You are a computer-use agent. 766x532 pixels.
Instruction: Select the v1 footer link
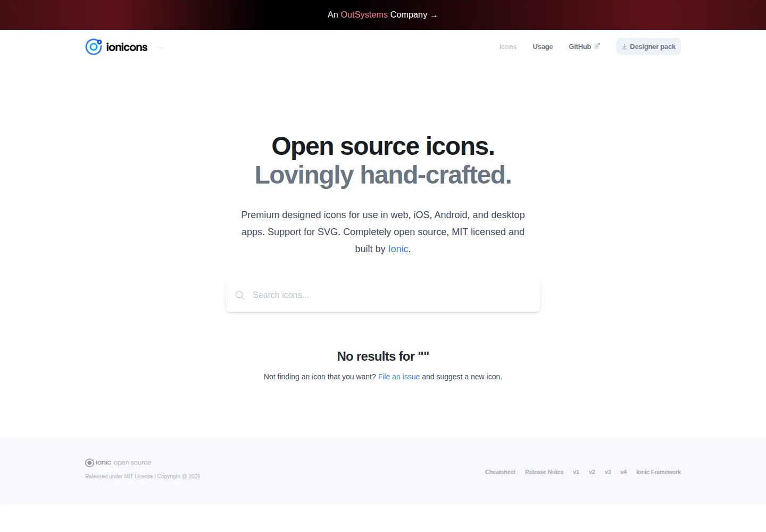coord(576,472)
